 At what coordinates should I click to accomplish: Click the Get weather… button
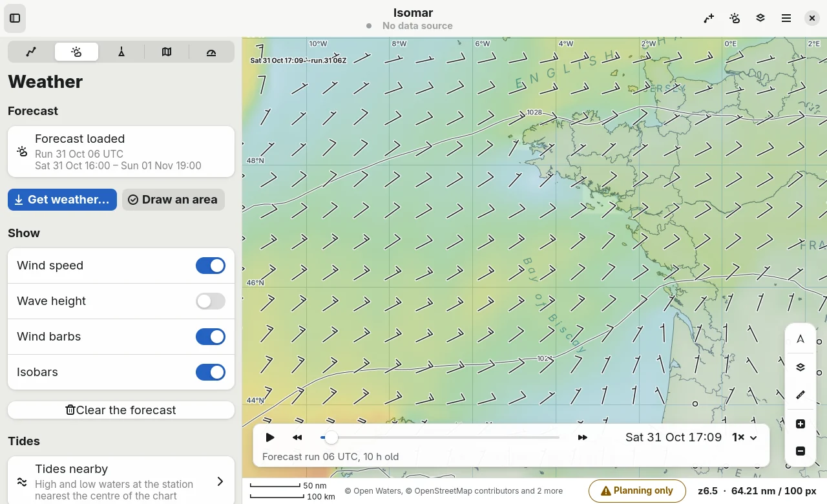tap(62, 200)
